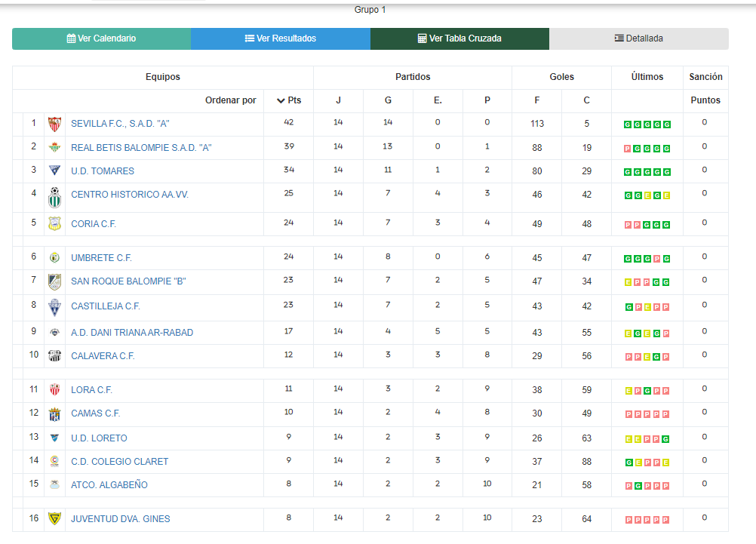Click Atco. Algabeño green G result badge

point(638,486)
